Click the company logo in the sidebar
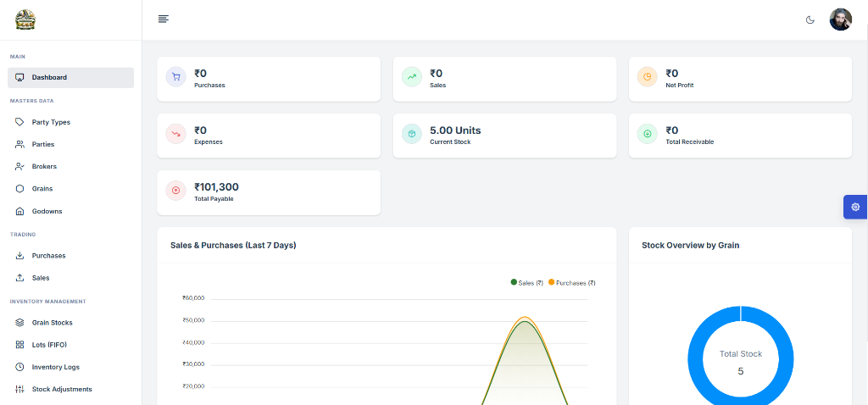 coord(25,20)
